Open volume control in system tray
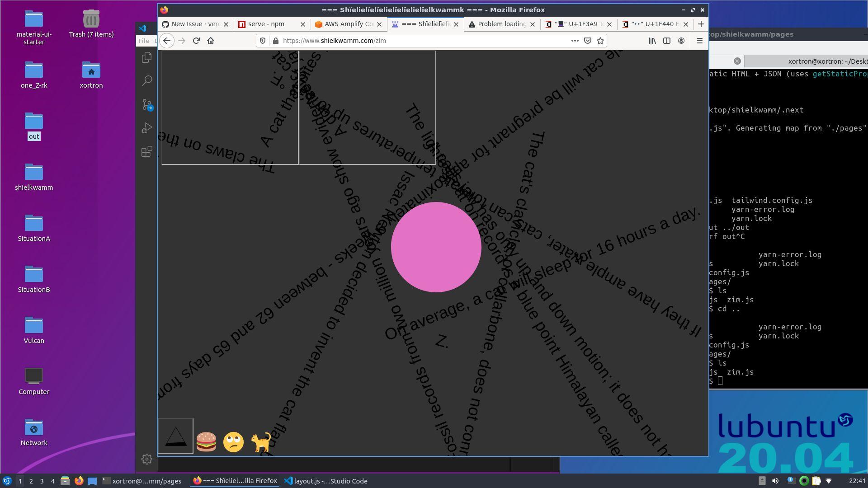Image resolution: width=868 pixels, height=488 pixels. (775, 481)
